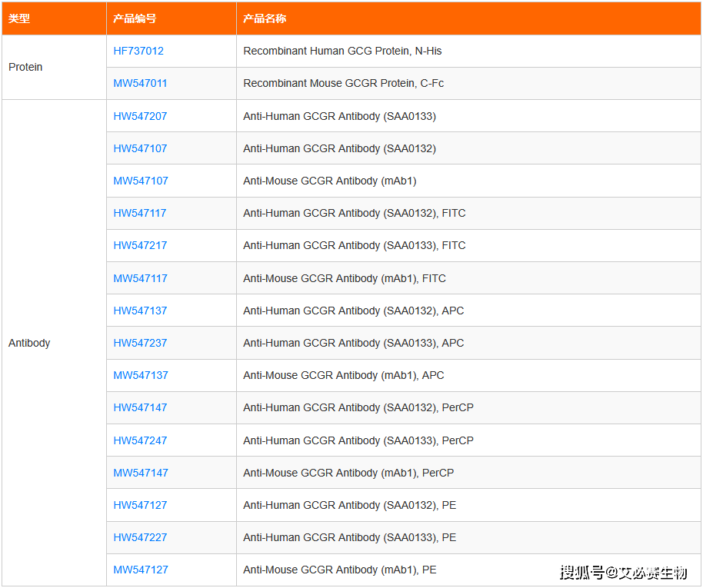The height and width of the screenshot is (588, 703).
Task: Select product number MW547107
Action: pyautogui.click(x=141, y=181)
